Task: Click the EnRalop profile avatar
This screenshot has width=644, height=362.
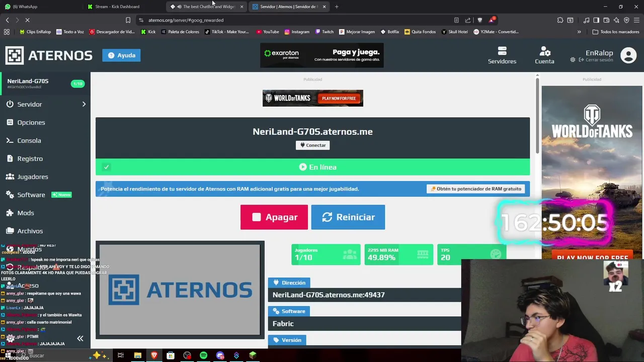Action: coord(628,55)
